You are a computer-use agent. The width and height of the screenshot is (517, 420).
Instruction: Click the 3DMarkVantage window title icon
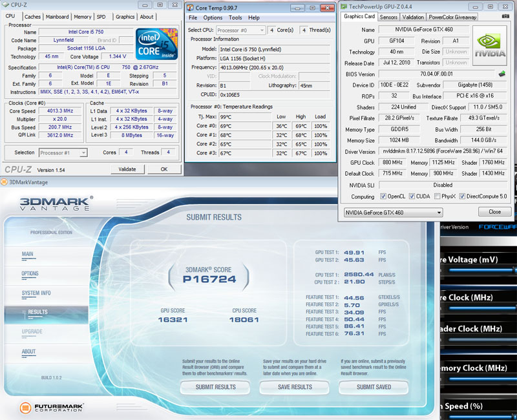pos(4,182)
